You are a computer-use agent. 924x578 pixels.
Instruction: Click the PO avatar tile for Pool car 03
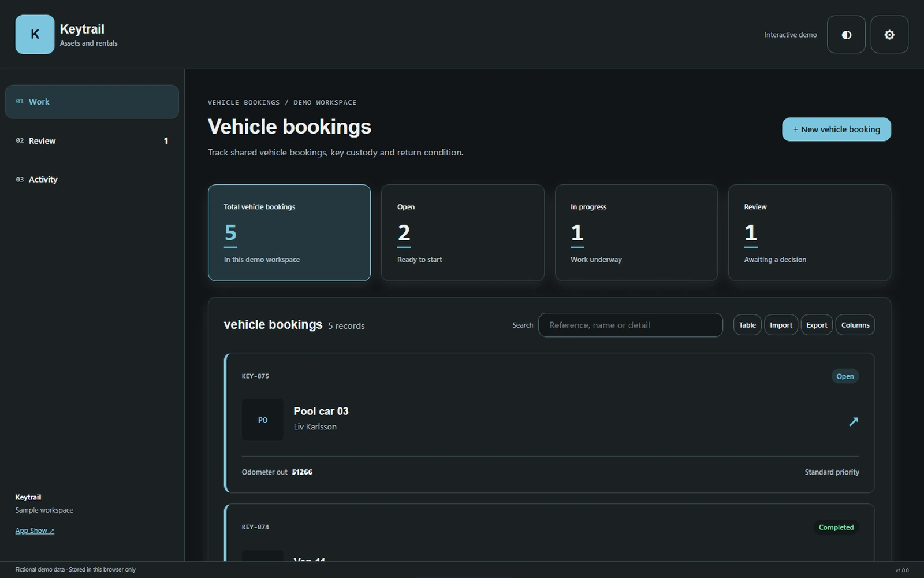[x=263, y=420]
